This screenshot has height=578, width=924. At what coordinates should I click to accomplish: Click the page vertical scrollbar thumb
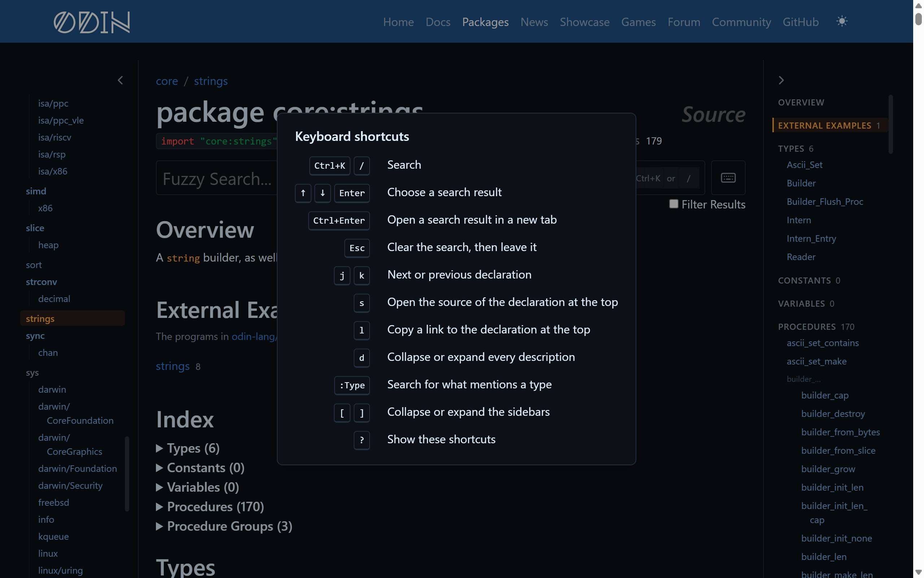pos(918,18)
